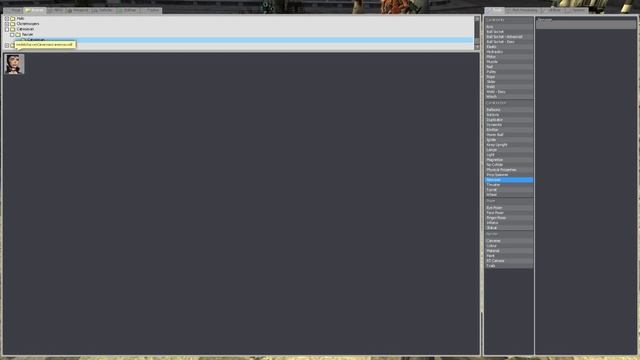Screen dimensions: 640x360
Task: Spawn the female character model thumbnail
Action: click(x=14, y=64)
